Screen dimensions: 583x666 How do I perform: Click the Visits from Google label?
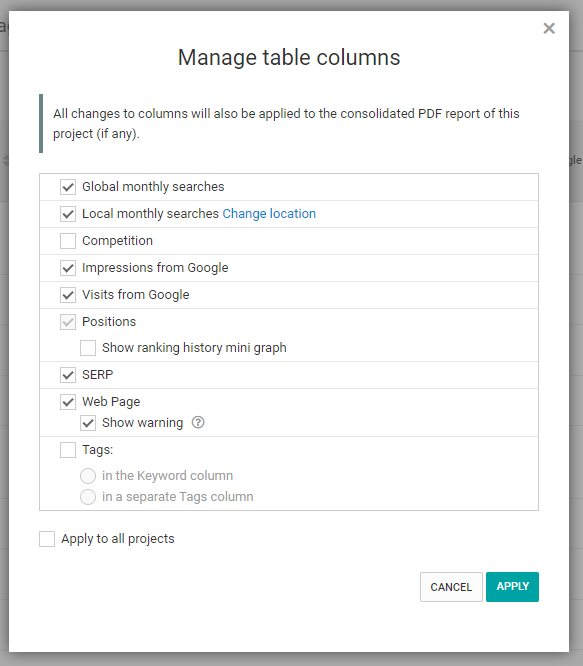click(x=135, y=294)
